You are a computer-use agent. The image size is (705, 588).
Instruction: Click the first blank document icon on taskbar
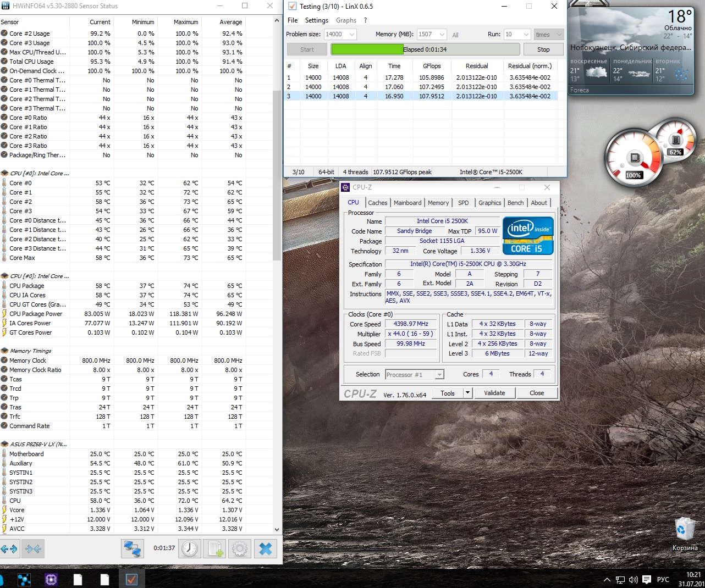pos(78,579)
